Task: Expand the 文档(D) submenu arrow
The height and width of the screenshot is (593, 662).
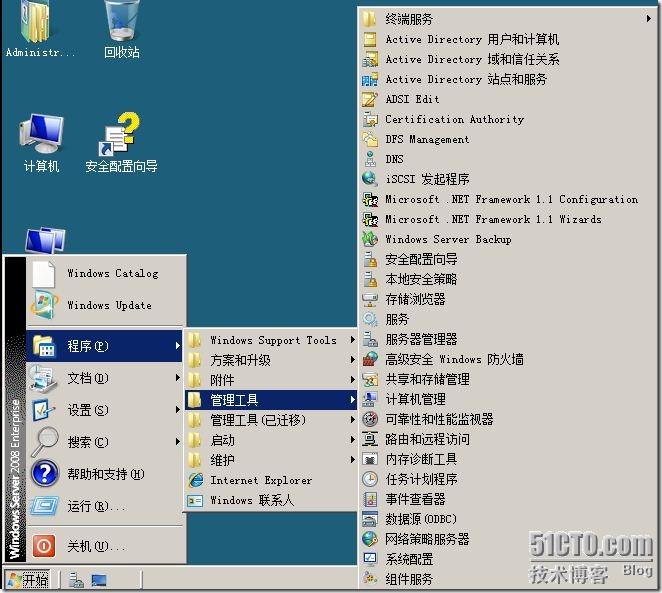Action: 178,378
